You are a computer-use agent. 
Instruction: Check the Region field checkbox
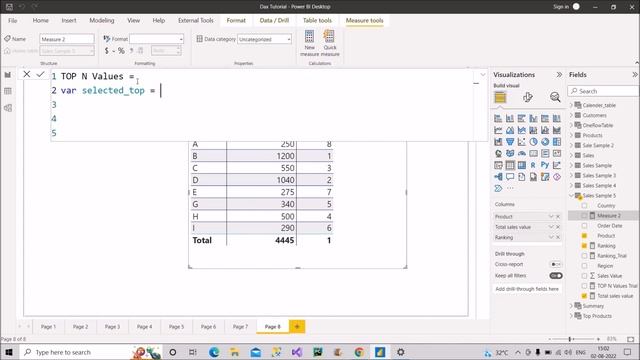tap(584, 266)
